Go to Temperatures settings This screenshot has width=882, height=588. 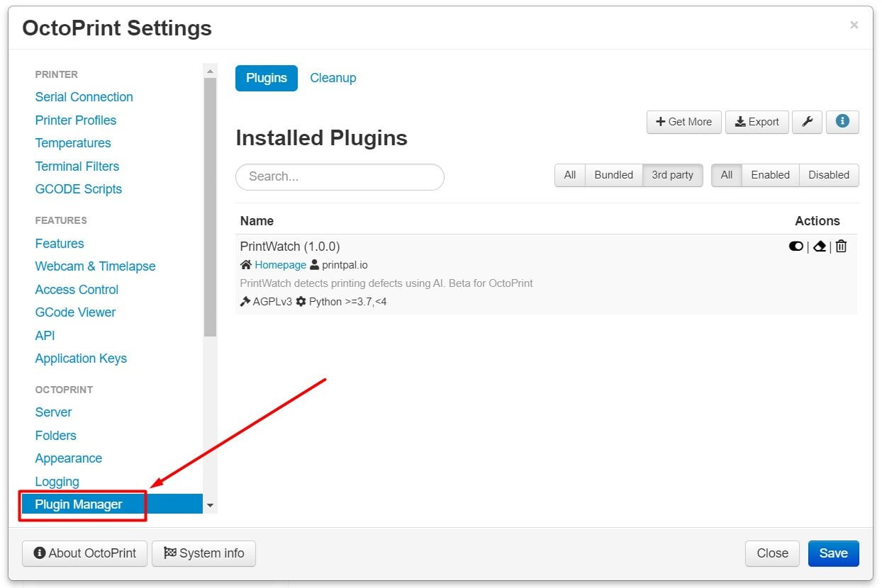point(73,143)
